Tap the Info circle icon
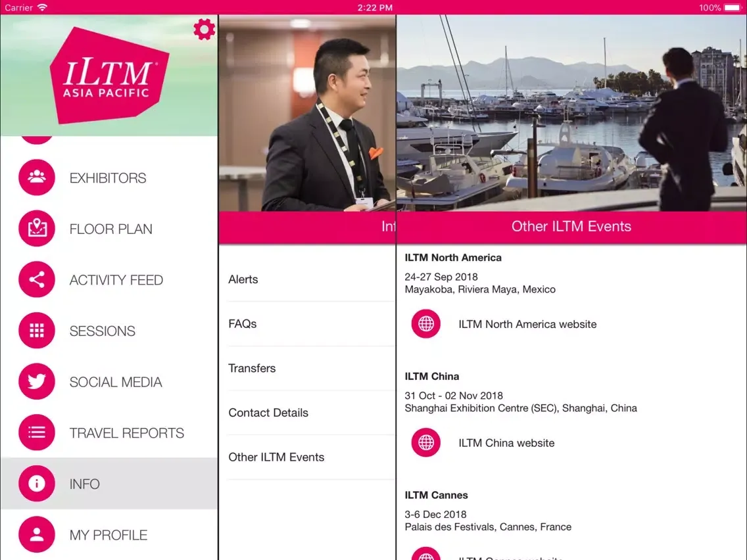 point(37,483)
